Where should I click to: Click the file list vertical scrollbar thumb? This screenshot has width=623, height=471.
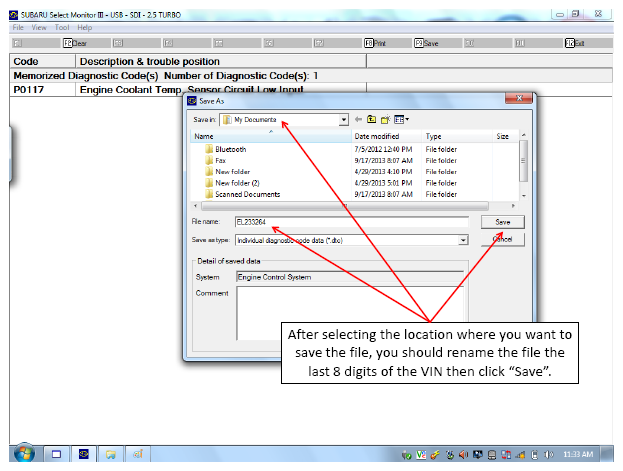(524, 161)
